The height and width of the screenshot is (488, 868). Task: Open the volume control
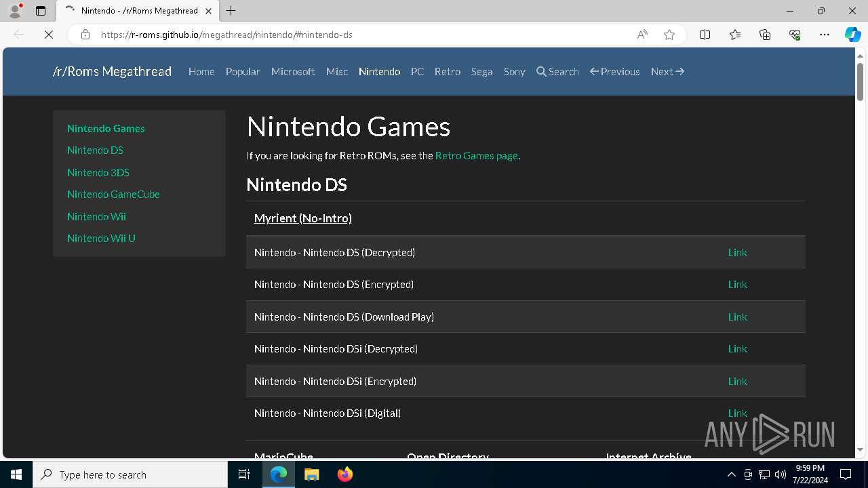[780, 474]
